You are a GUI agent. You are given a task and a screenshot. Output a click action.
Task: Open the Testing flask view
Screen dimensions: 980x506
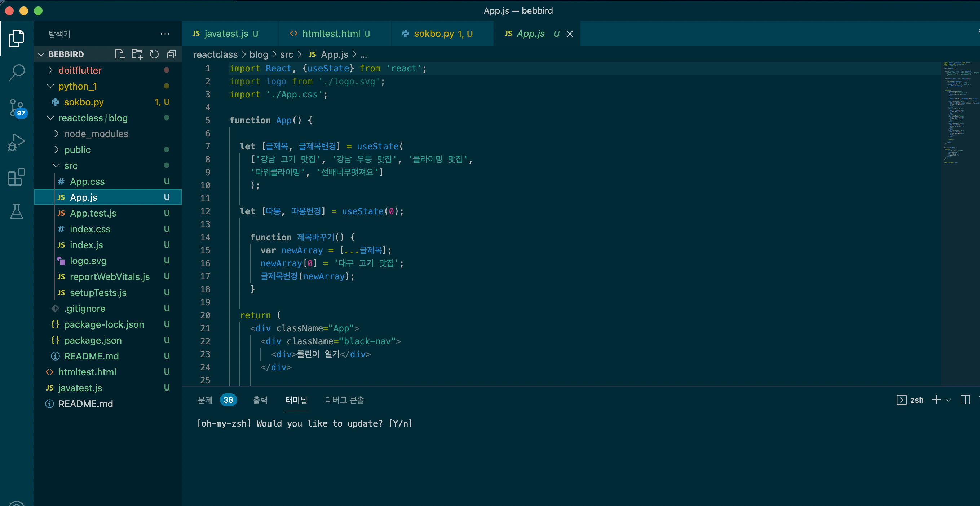[16, 212]
